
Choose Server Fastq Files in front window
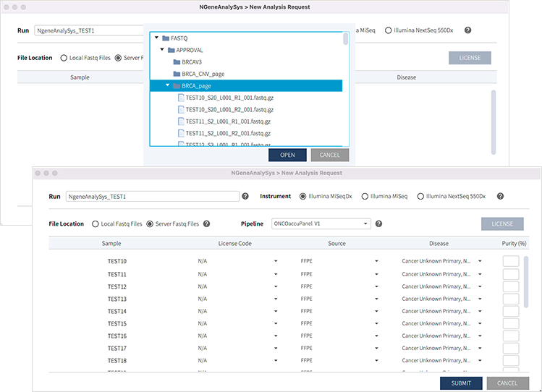pos(150,223)
